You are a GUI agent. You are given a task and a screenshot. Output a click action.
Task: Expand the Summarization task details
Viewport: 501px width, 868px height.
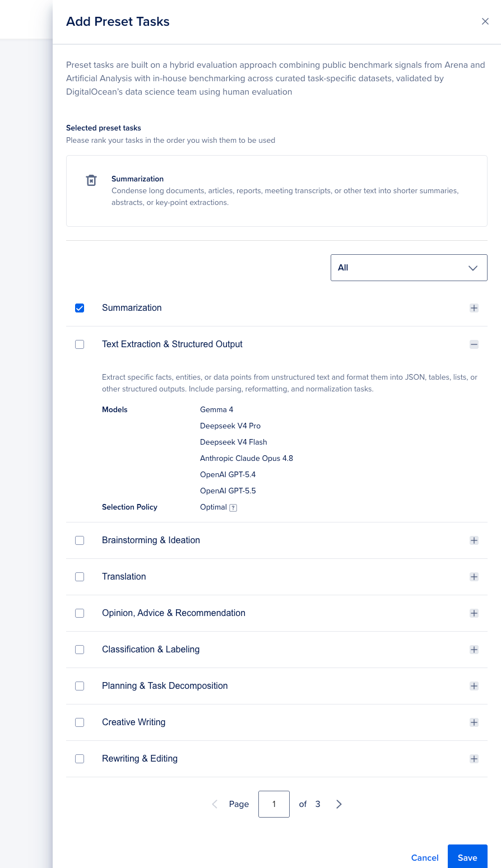(x=474, y=308)
